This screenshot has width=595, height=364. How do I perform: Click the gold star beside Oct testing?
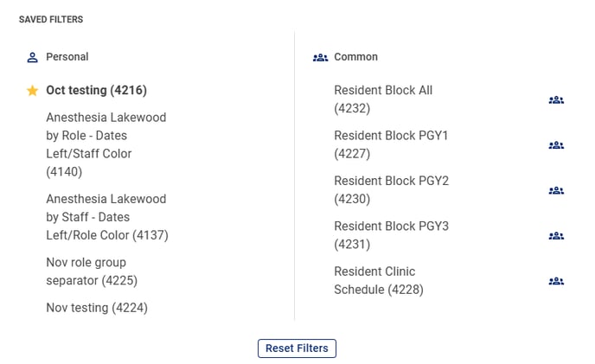pyautogui.click(x=33, y=91)
